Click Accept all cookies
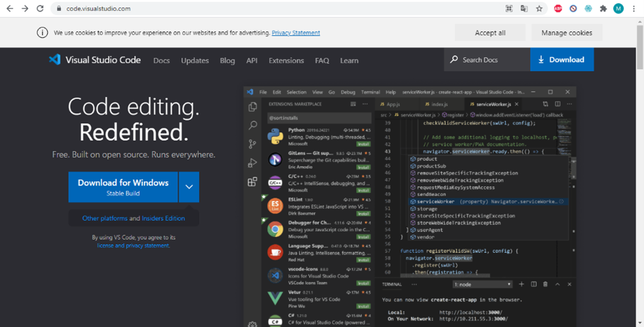This screenshot has width=644, height=327. (490, 33)
